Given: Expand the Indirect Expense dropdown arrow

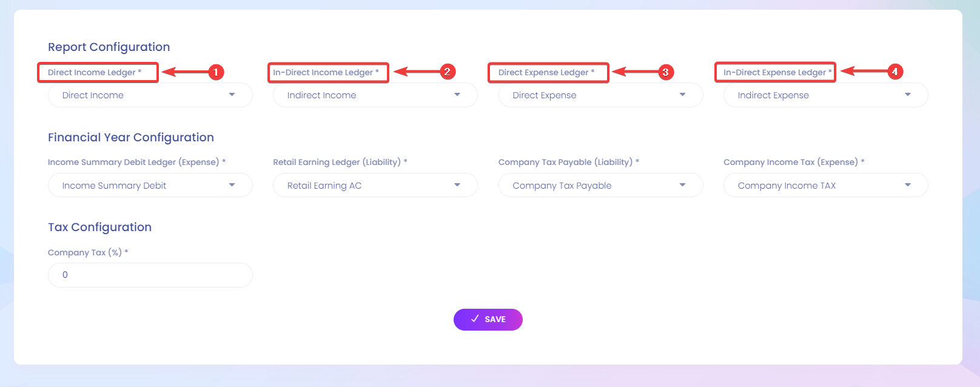Looking at the screenshot, I should point(908,95).
